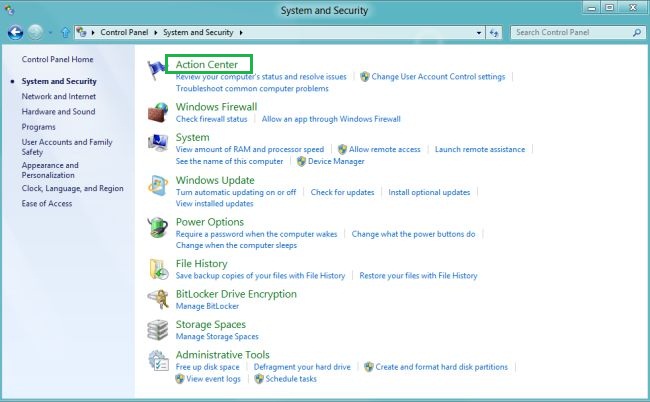Screen dimensions: 650x402
Task: Click Create and format hard disk partitions
Action: (441, 367)
